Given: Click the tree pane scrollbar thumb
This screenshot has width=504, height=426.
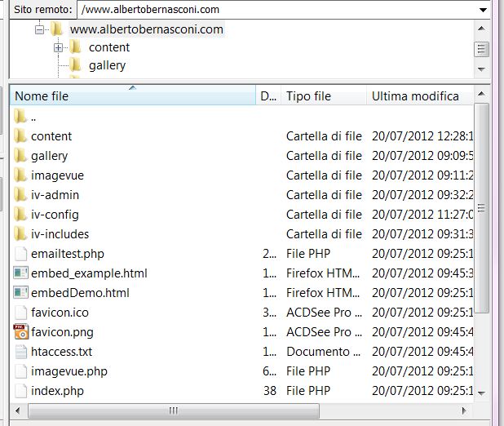Looking at the screenshot, I should click(481, 49).
